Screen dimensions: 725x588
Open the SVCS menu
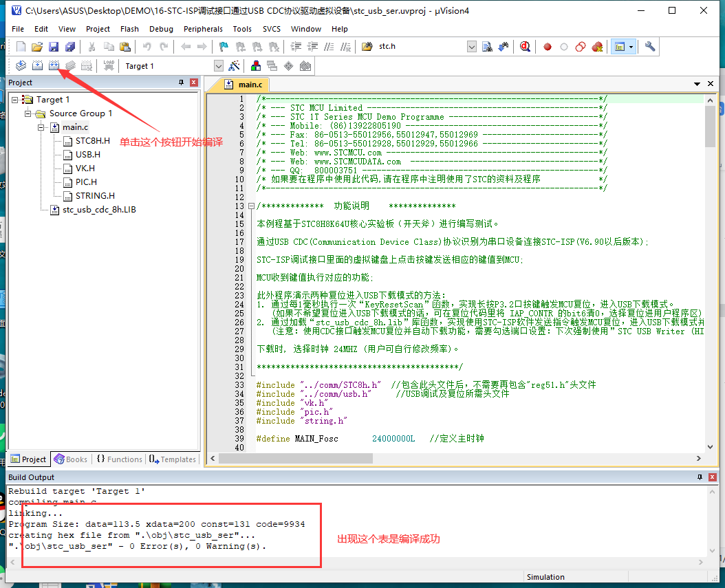(272, 29)
